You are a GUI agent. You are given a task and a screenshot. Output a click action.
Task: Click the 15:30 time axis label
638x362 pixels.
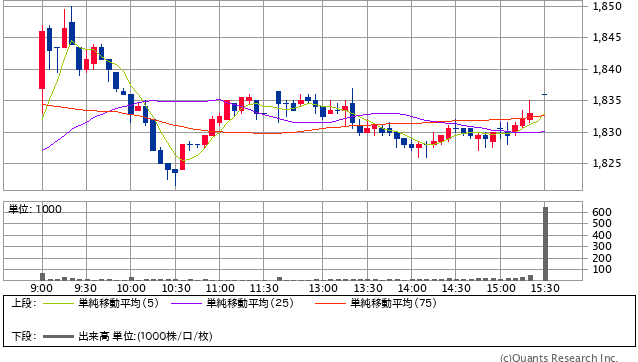pos(545,288)
